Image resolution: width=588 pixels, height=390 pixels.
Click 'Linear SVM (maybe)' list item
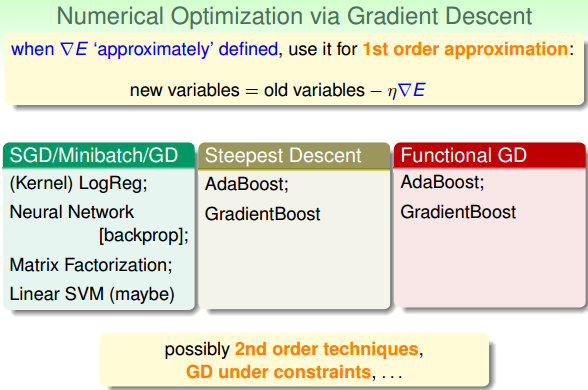coord(92,294)
